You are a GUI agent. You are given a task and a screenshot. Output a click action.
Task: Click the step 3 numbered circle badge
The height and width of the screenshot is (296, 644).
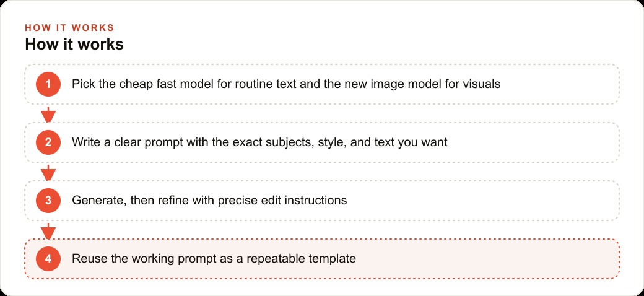pyautogui.click(x=48, y=201)
